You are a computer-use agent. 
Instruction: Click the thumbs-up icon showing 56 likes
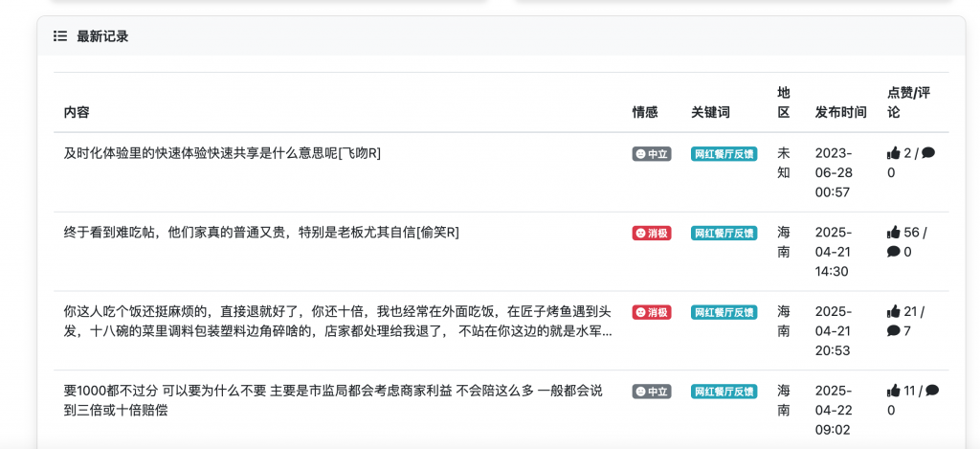[894, 232]
